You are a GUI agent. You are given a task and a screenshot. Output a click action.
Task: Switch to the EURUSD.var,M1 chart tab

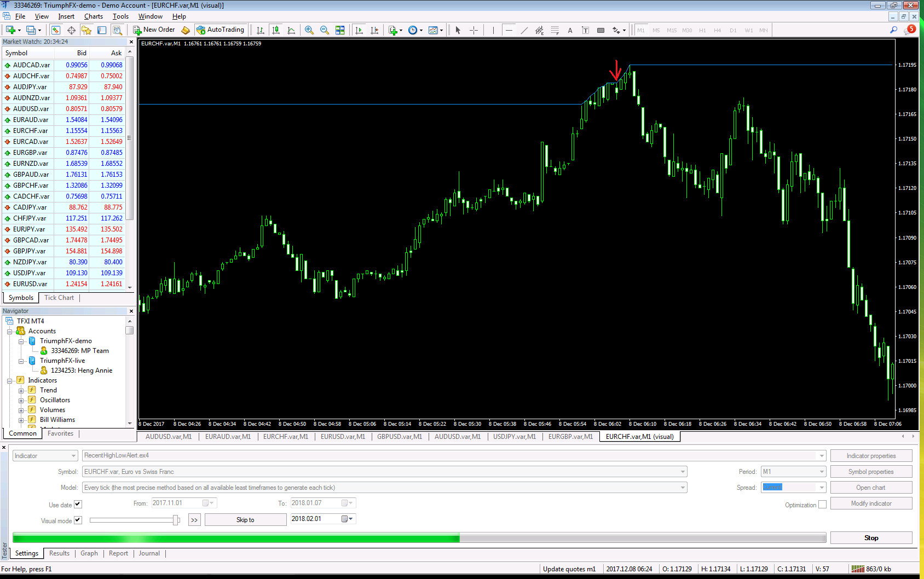(x=343, y=436)
